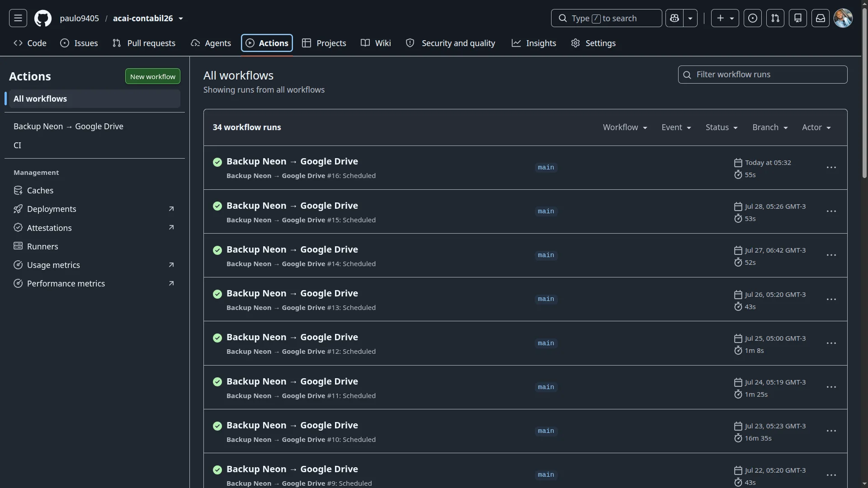Open three-dot menu for run #11
868x488 pixels.
tap(831, 387)
